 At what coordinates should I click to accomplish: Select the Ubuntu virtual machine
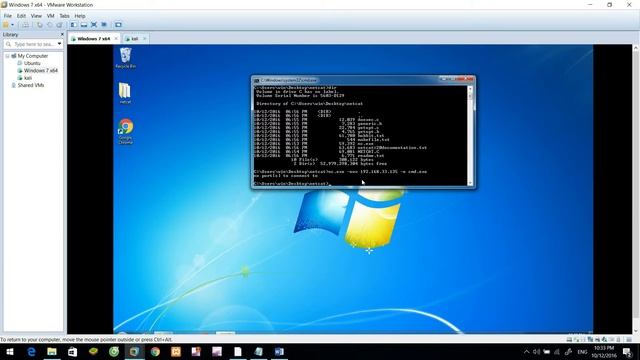click(32, 63)
